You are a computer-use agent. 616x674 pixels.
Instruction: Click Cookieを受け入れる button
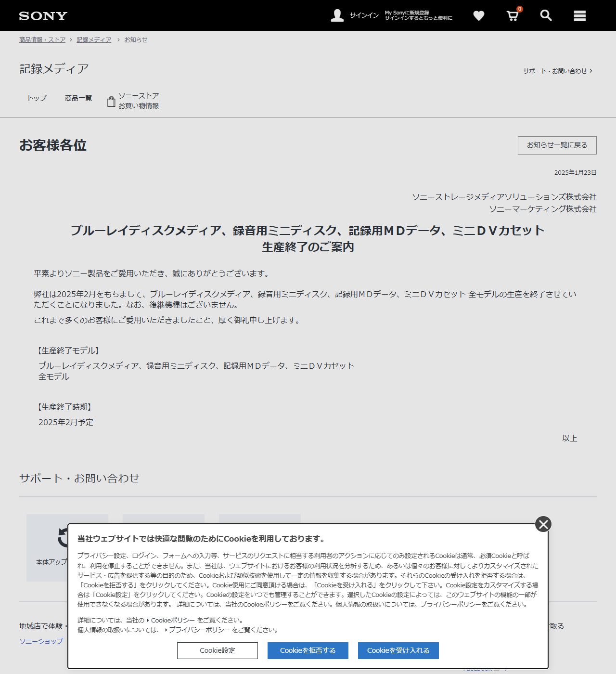pos(398,650)
